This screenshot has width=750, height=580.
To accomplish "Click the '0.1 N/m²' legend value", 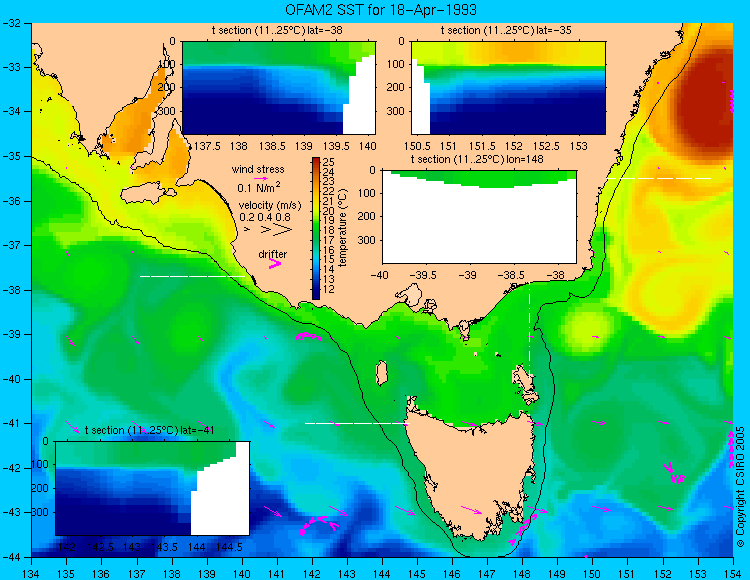I will pos(259,187).
